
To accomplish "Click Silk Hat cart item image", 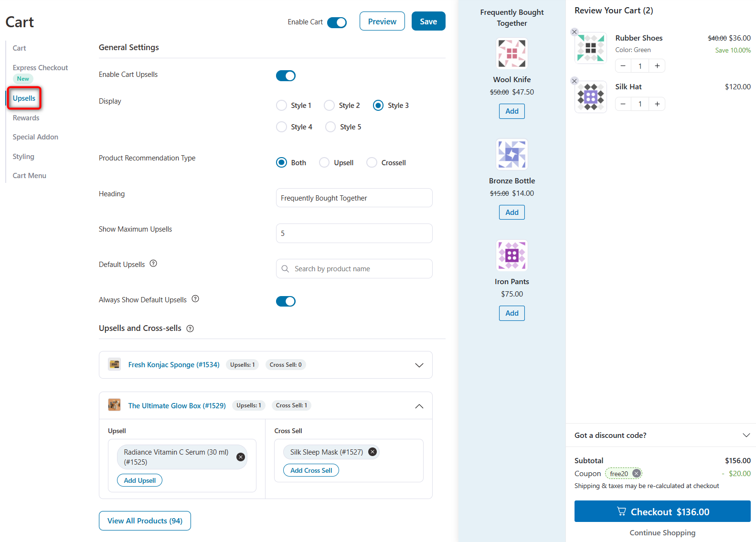I will click(591, 97).
